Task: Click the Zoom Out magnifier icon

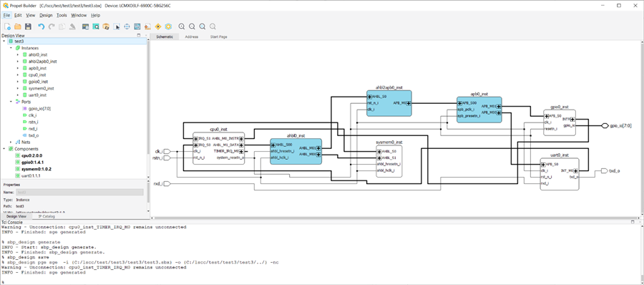Action: coord(192,26)
